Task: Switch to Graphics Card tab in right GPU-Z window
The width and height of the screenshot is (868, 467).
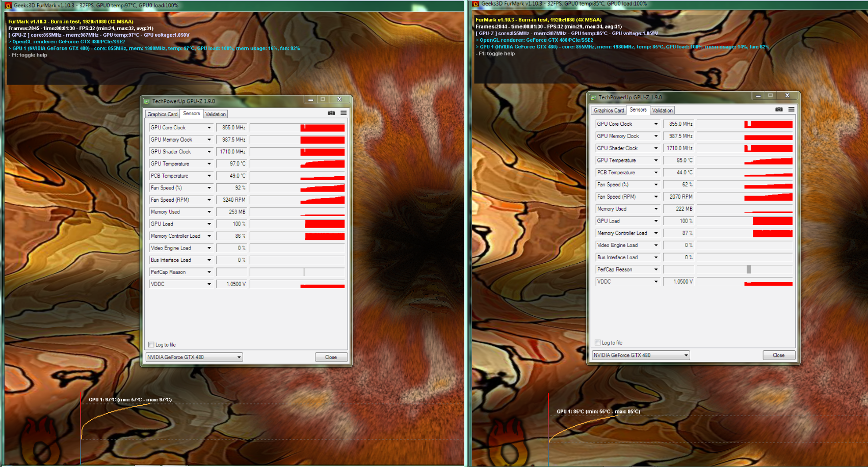Action: 609,111
